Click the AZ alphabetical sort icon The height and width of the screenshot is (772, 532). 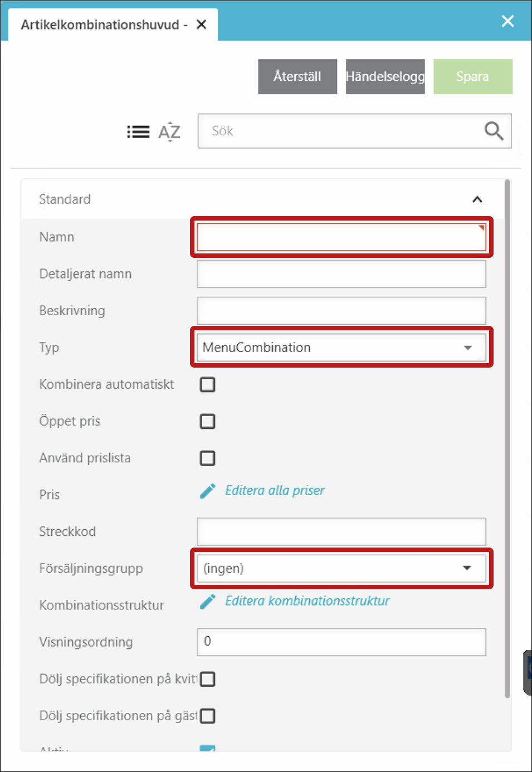[169, 132]
